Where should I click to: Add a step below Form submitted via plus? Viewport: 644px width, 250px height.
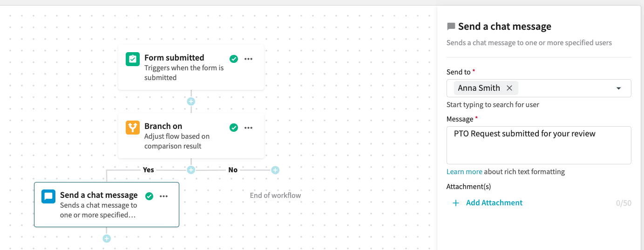point(191,101)
